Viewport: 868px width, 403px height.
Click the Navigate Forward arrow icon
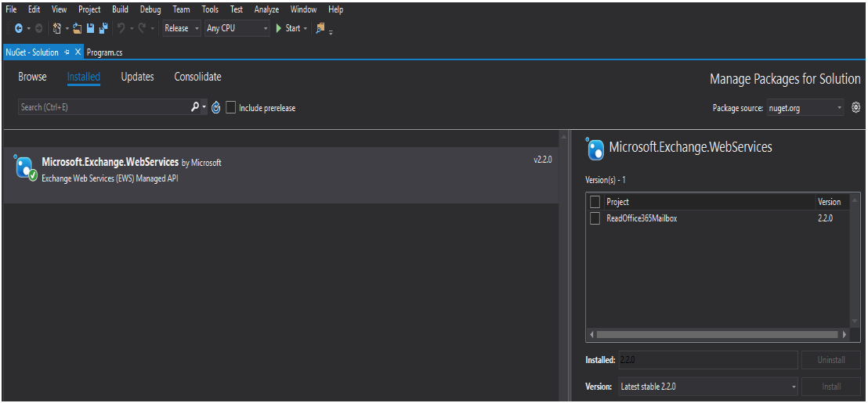click(38, 28)
